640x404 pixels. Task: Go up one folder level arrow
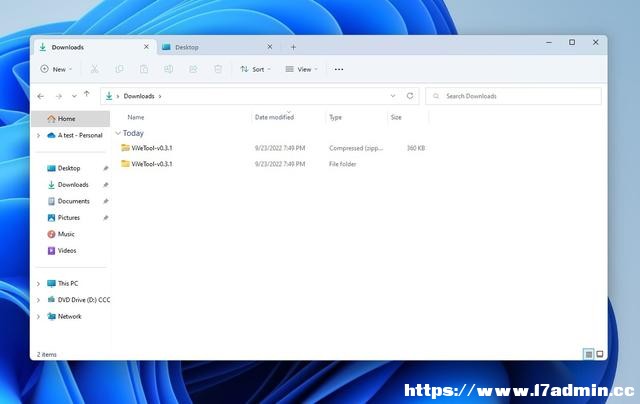(x=87, y=94)
